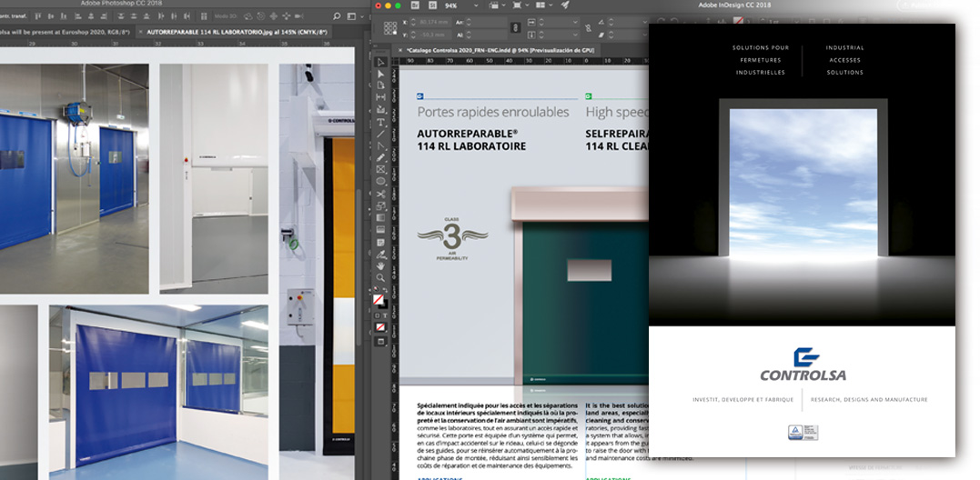Image resolution: width=980 pixels, height=480 pixels.
Task: Click Photoshop's Auto-Align Layers icon
Action: tap(204, 16)
